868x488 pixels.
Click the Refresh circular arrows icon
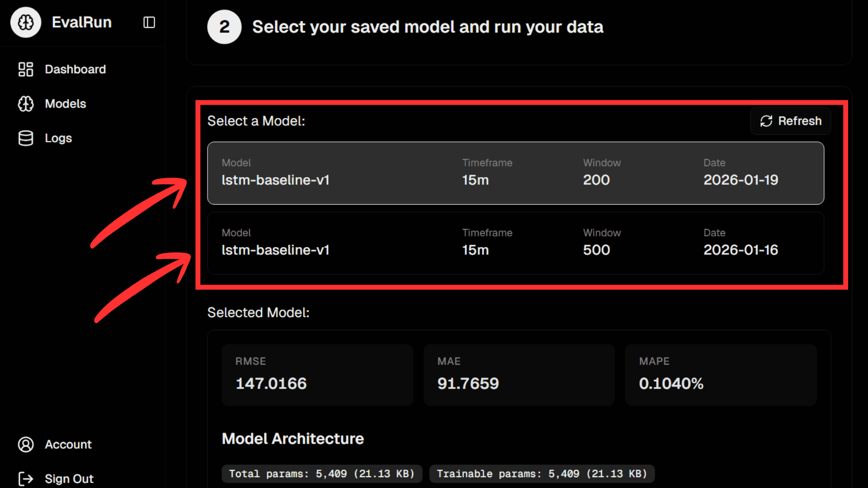click(766, 121)
